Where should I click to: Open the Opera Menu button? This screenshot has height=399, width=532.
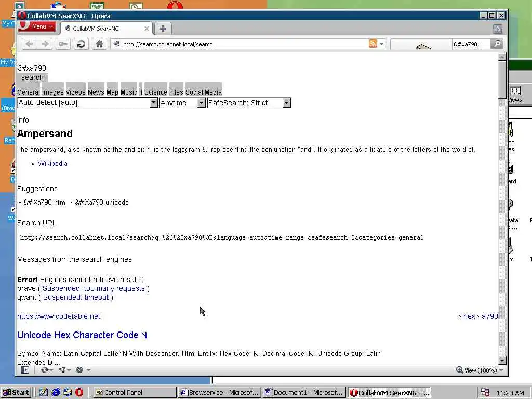pyautogui.click(x=37, y=26)
